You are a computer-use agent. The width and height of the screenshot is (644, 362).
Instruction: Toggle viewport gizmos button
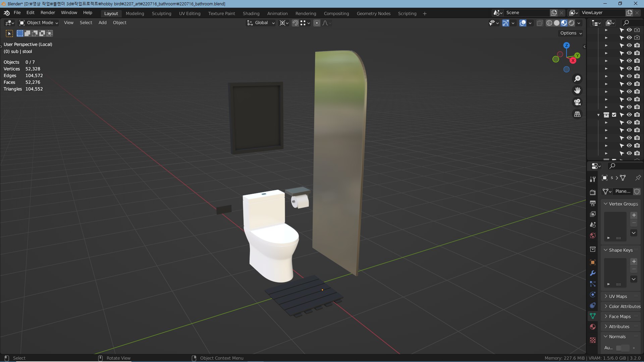(x=505, y=23)
